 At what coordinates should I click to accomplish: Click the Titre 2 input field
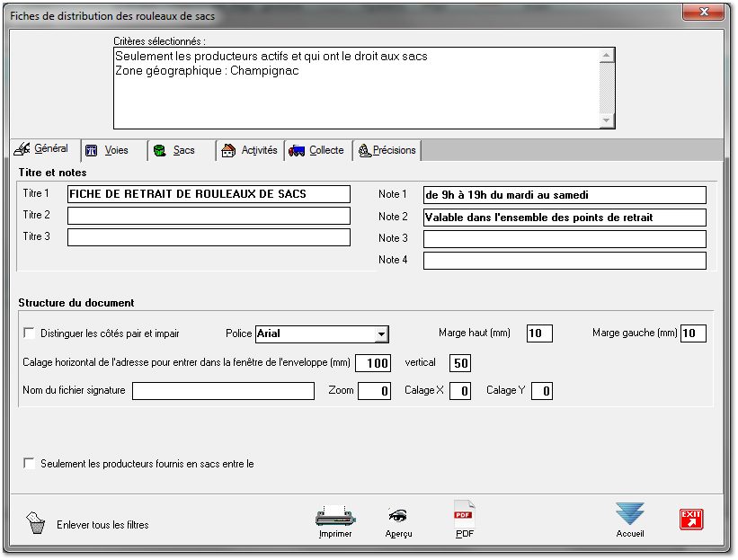[x=209, y=216]
